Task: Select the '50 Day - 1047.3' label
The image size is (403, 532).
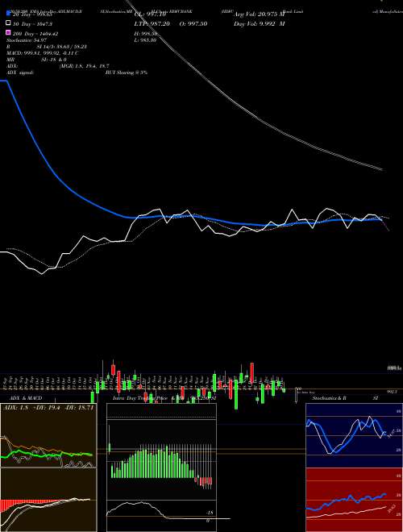Action: [32, 23]
